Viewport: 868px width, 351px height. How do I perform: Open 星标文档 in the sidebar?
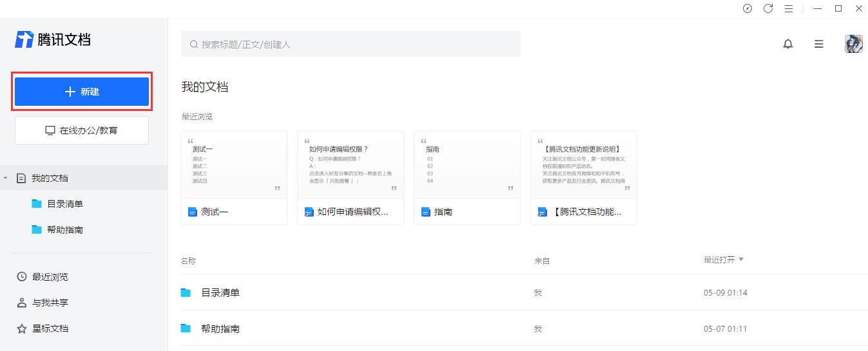50,328
